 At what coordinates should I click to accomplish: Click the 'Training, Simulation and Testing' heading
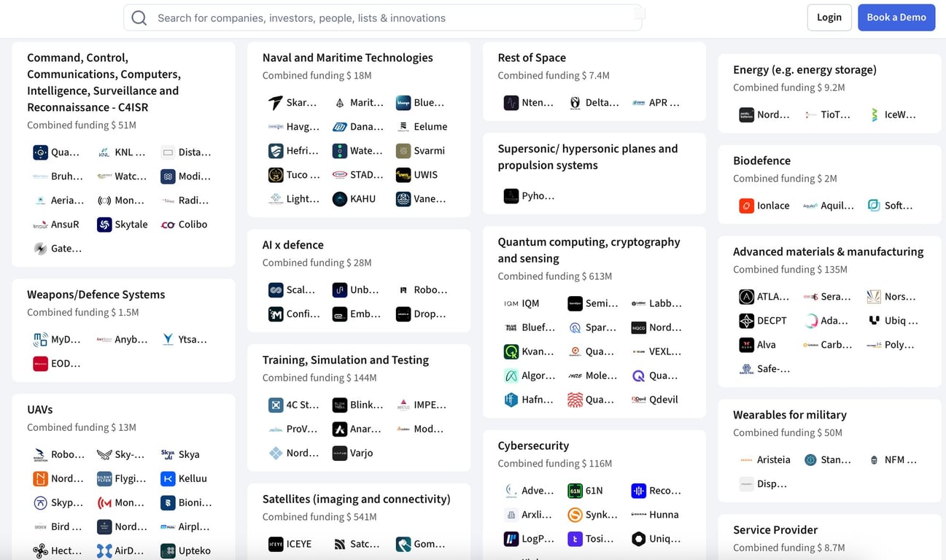(346, 360)
